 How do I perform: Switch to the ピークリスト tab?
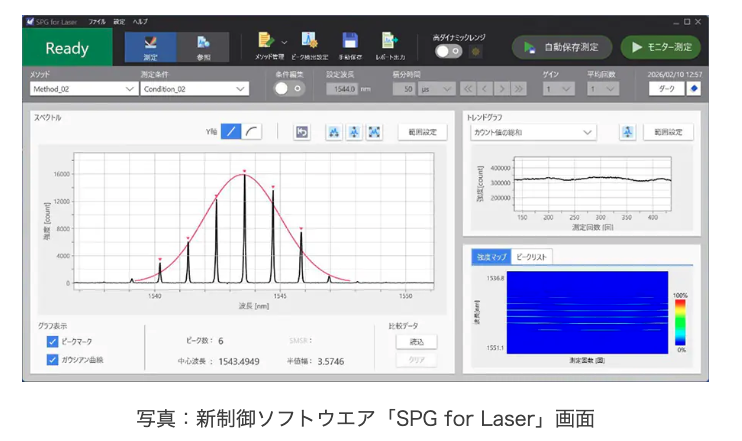(530, 257)
